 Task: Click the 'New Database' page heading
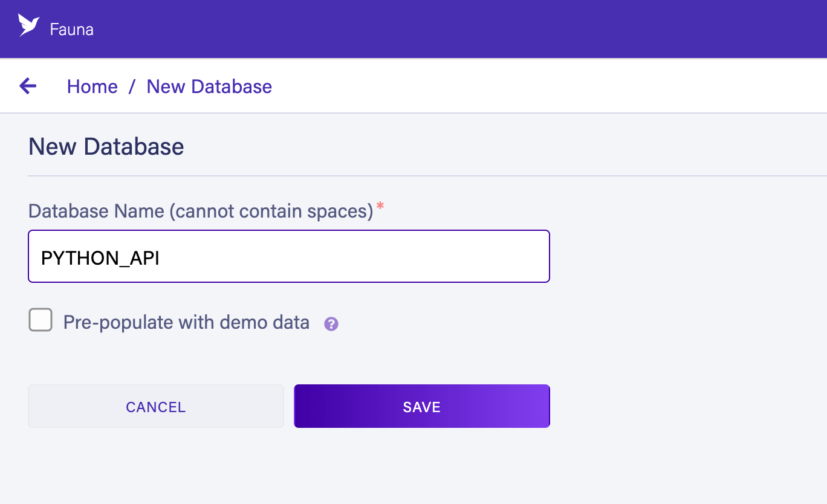[106, 147]
